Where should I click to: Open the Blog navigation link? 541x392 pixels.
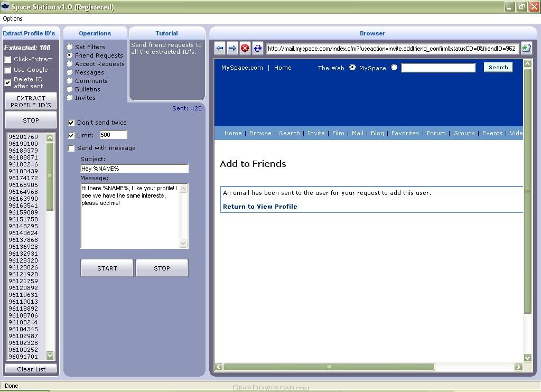coord(377,133)
